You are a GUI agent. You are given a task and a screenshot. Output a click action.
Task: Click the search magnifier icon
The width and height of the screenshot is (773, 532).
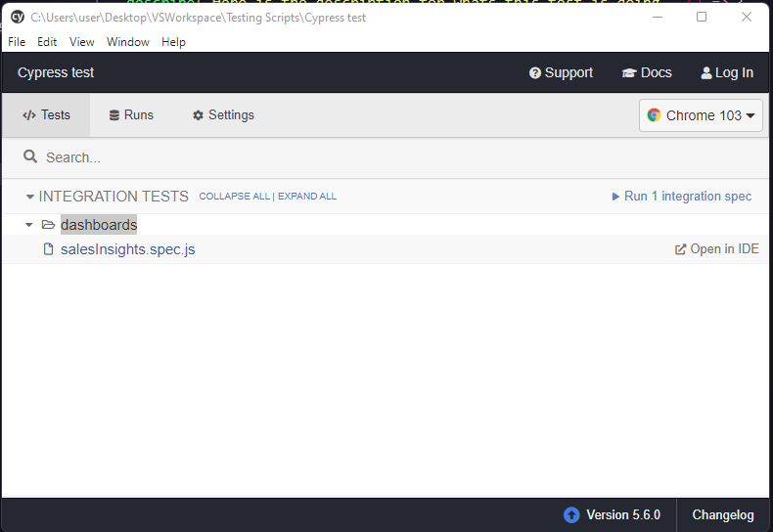tap(30, 156)
